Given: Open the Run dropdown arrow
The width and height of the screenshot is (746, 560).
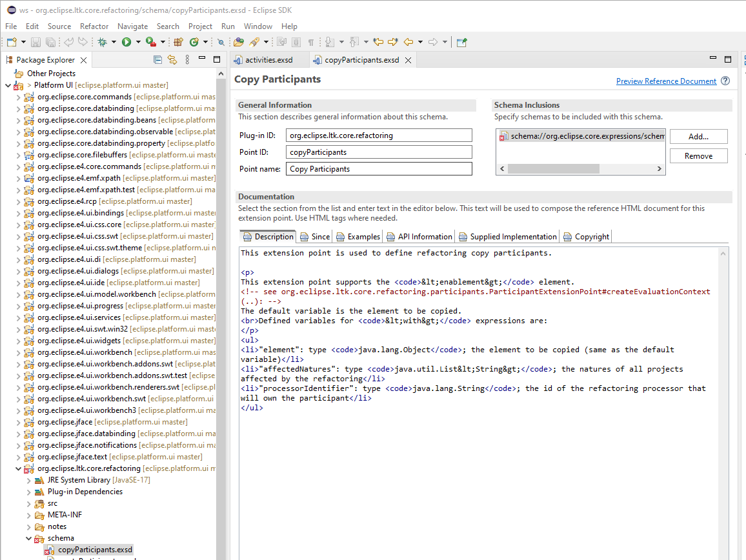Looking at the screenshot, I should click(x=139, y=43).
